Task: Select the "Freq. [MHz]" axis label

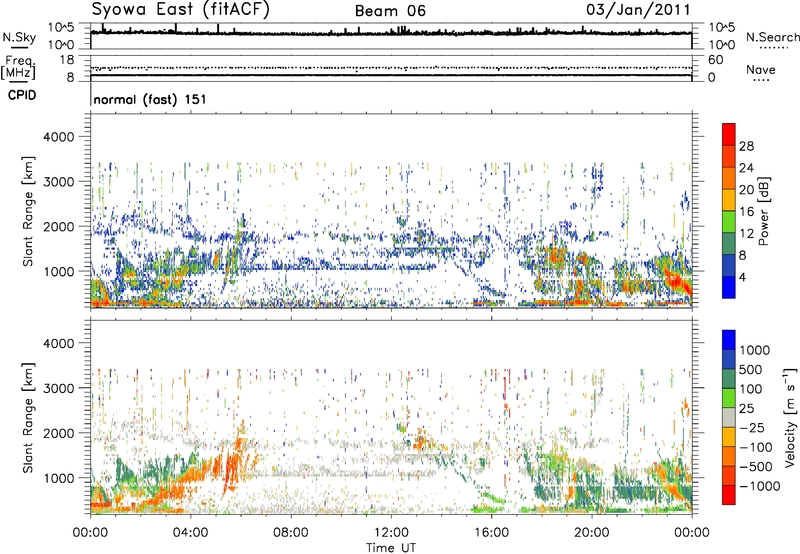Action: [x=18, y=67]
